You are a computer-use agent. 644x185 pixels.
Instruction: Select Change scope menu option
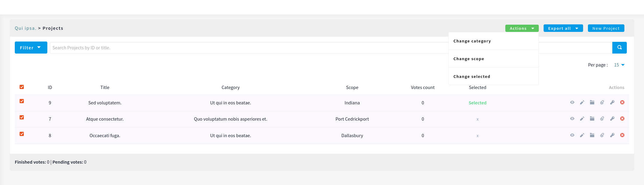469,59
